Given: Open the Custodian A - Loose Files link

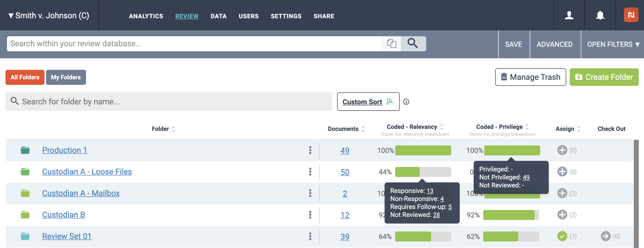Looking at the screenshot, I should (x=87, y=172).
